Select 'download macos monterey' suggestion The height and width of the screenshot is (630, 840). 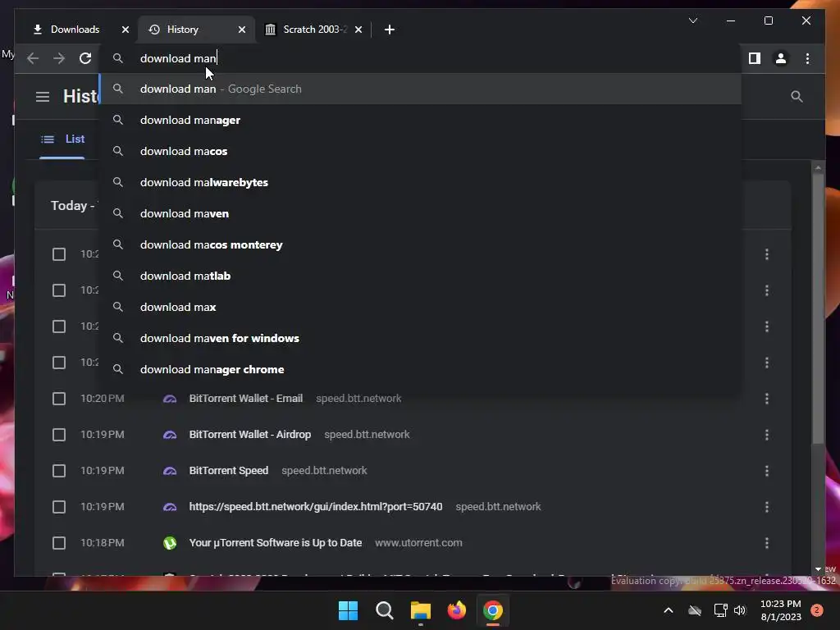point(421,244)
